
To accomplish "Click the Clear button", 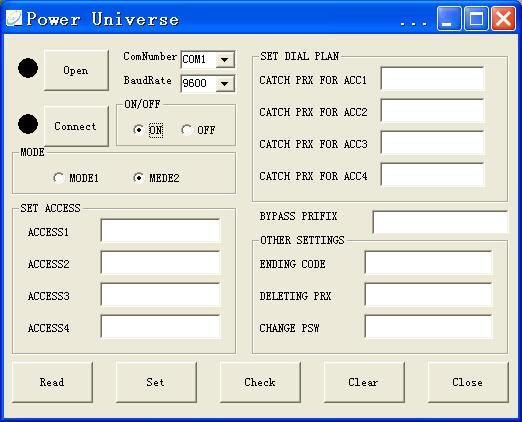I will point(364,382).
